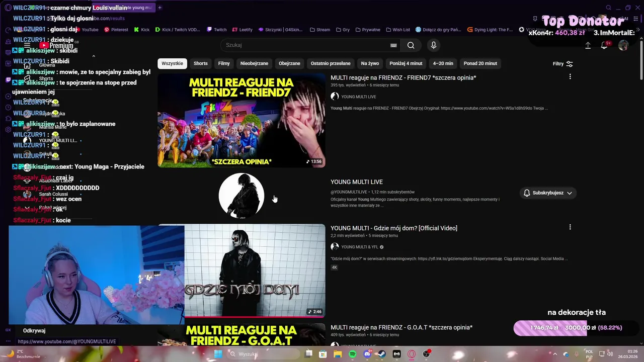
Task: Click the Opera GX taskbar icon
Action: pos(412,354)
